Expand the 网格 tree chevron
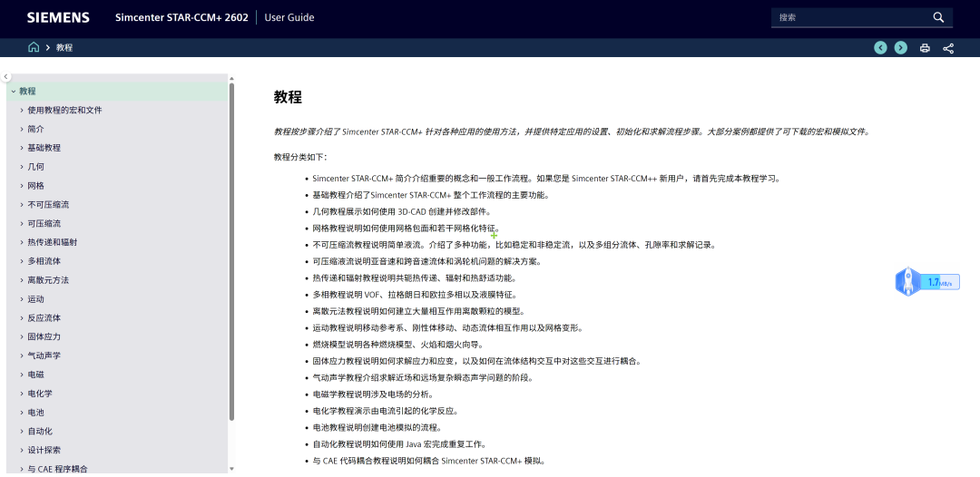Viewport: 980px width, 477px height. tap(22, 185)
